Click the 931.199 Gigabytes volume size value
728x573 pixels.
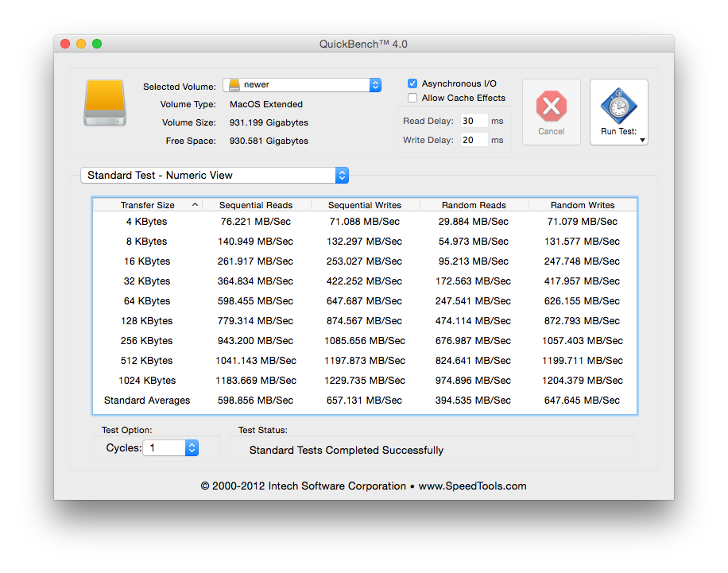(269, 122)
